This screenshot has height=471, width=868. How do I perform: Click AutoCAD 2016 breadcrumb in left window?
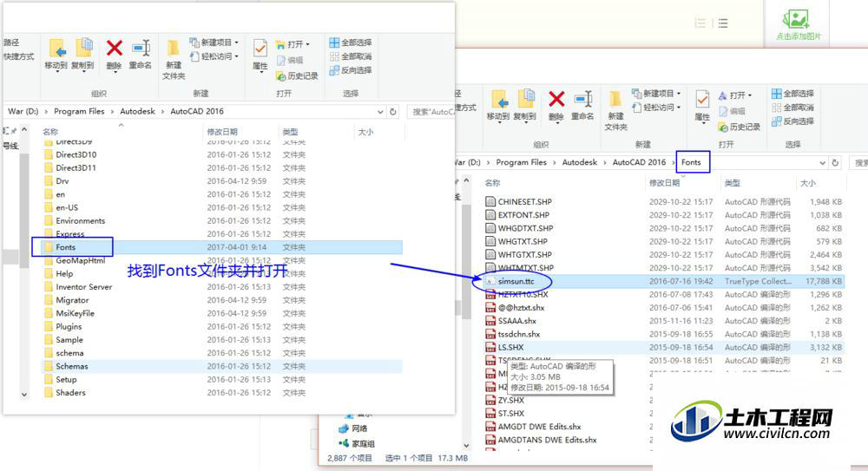coord(197,111)
